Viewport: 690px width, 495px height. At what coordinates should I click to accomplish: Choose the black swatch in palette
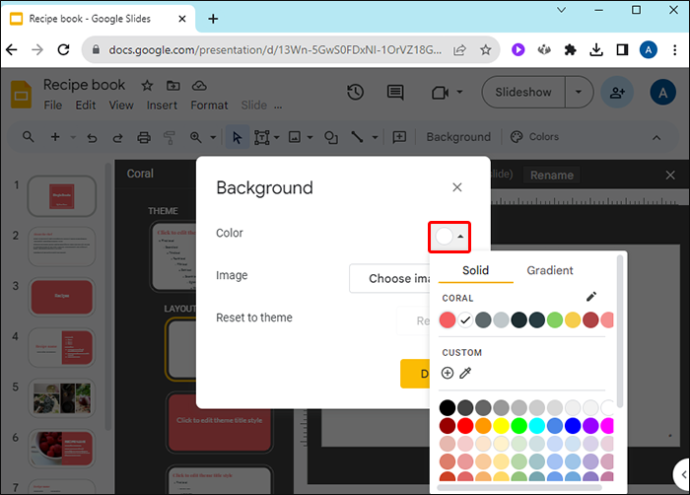click(x=447, y=408)
